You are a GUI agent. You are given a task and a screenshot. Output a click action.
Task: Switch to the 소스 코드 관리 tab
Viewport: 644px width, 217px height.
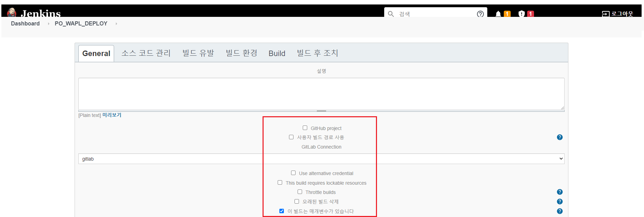pos(146,53)
